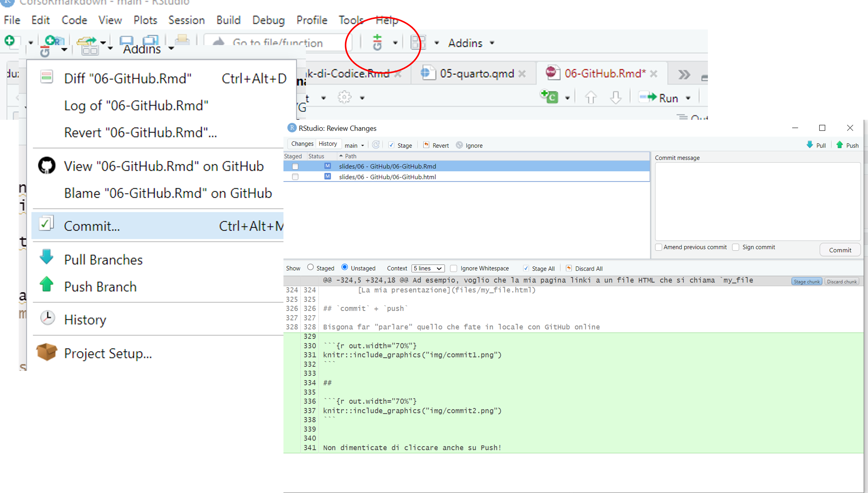This screenshot has width=868, height=493.
Task: Close the 05-quarto.qmd tab
Action: [522, 74]
